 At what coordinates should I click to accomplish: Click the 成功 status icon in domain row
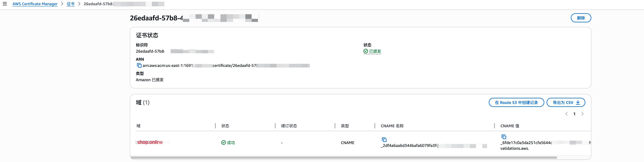click(223, 142)
